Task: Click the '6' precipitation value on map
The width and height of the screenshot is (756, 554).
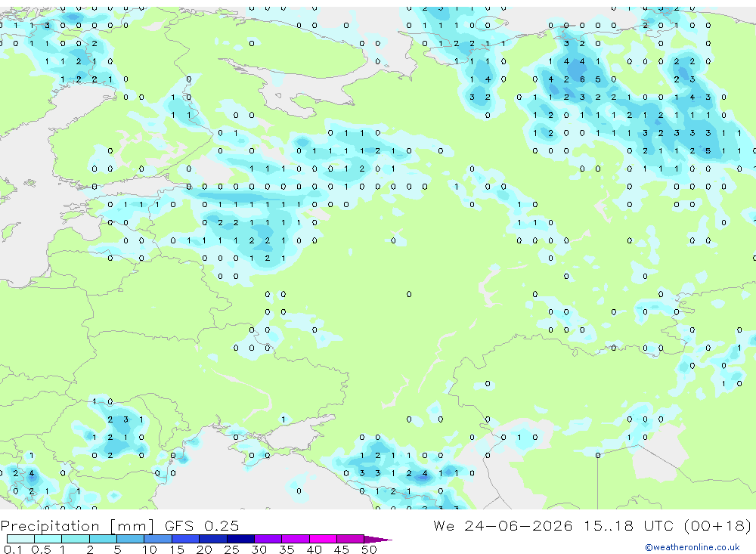Action: point(582,79)
